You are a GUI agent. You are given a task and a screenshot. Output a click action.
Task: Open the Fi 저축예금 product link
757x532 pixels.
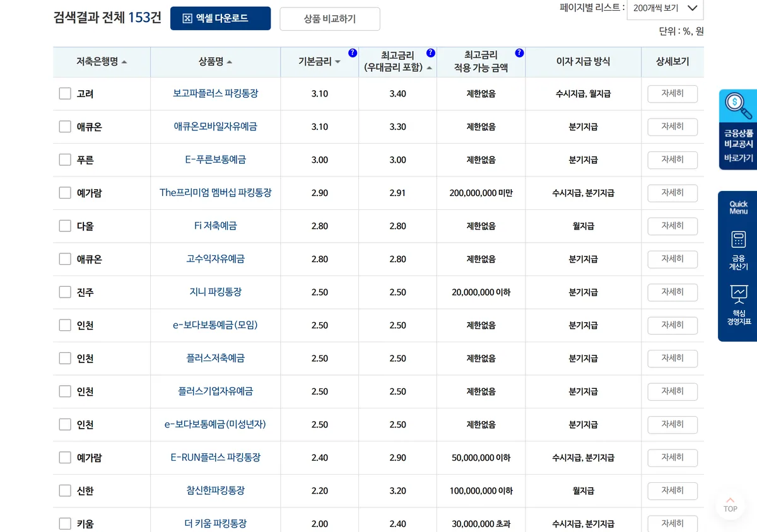pyautogui.click(x=216, y=226)
